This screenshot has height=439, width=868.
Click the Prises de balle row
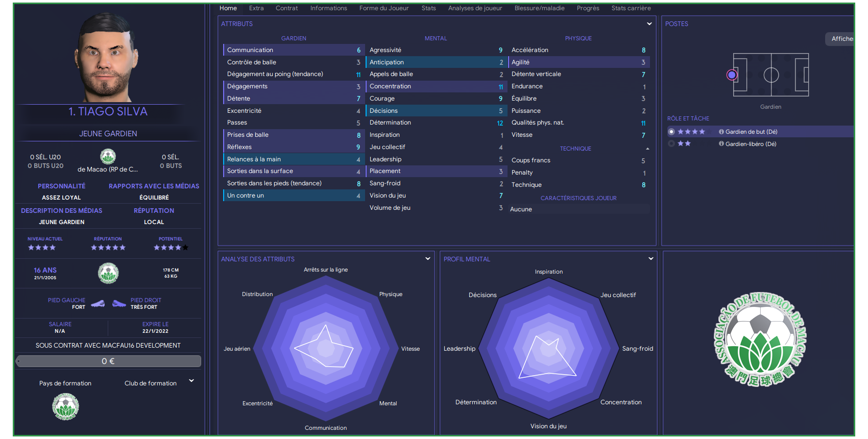click(294, 135)
